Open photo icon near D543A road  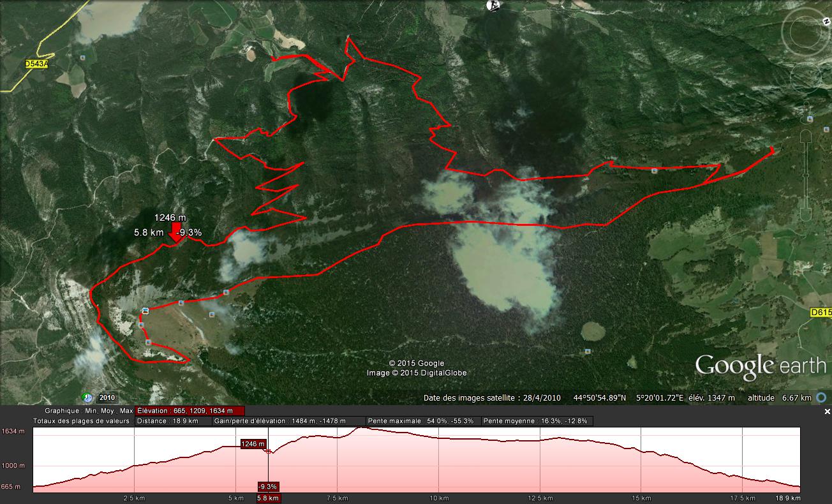pyautogui.click(x=84, y=57)
